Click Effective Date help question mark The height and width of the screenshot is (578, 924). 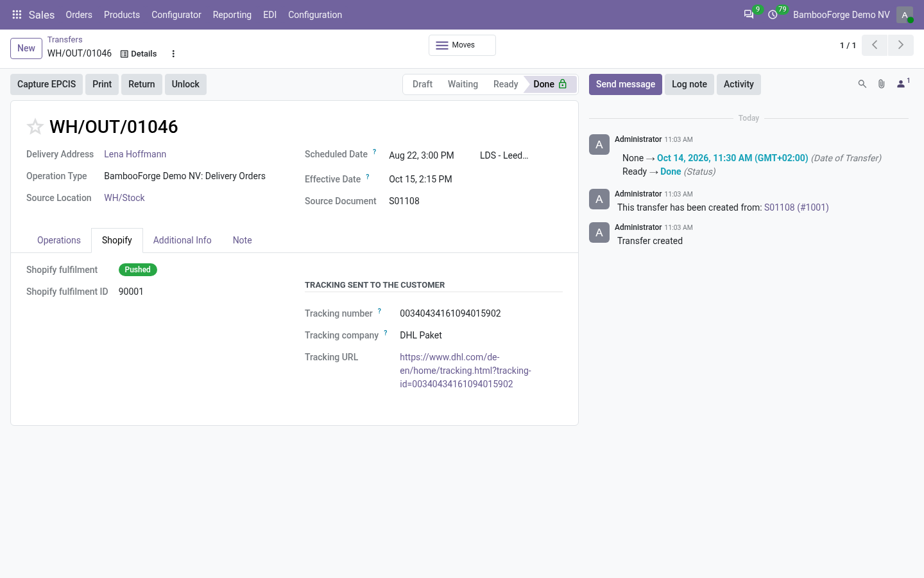pyautogui.click(x=368, y=177)
